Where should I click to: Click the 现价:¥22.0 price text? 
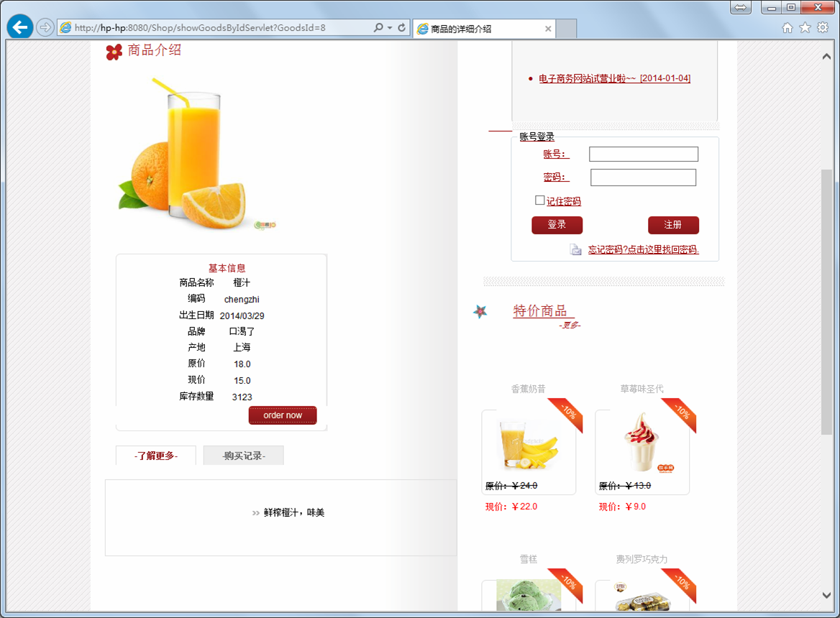[511, 507]
